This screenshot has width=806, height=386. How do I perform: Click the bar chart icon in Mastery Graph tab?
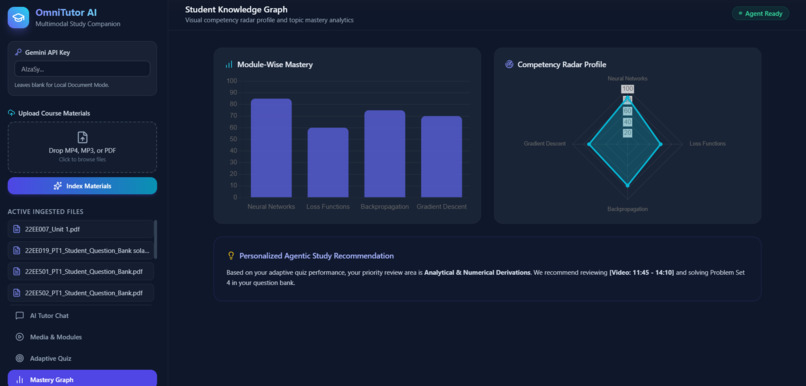pos(20,380)
